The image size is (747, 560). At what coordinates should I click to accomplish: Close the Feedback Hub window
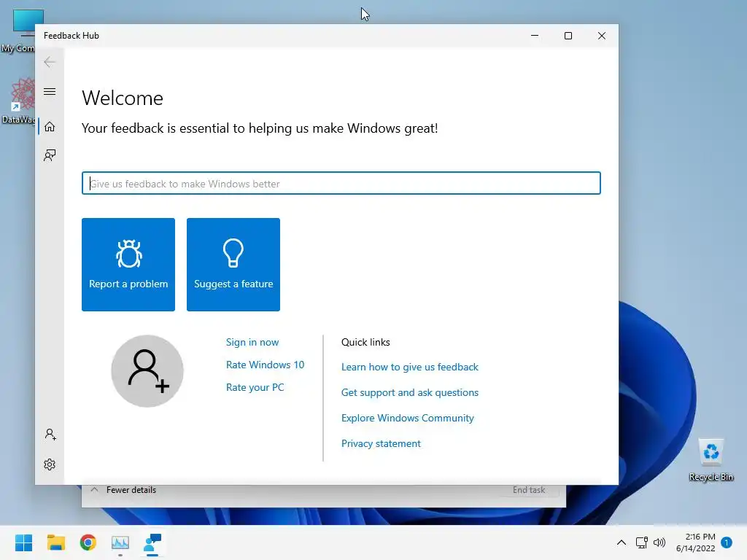point(602,36)
